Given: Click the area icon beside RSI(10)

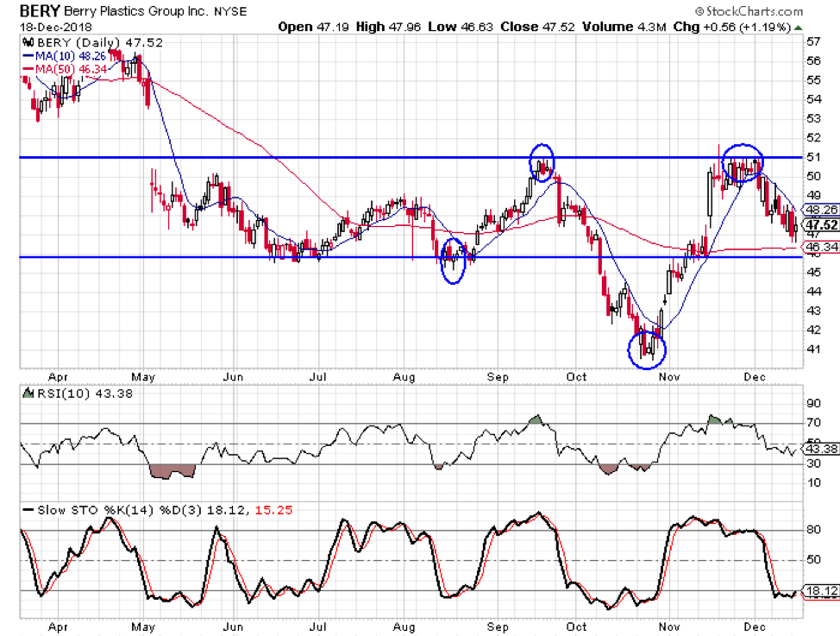Looking at the screenshot, I should coord(28,394).
